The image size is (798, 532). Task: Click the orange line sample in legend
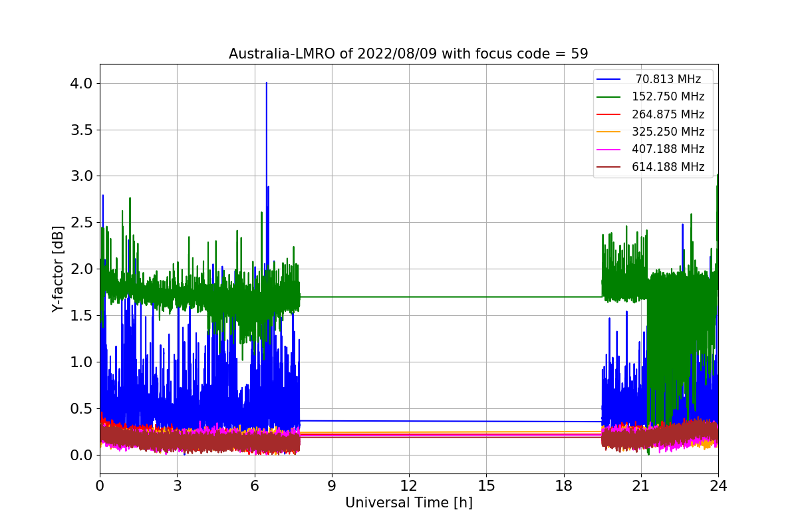(608, 132)
